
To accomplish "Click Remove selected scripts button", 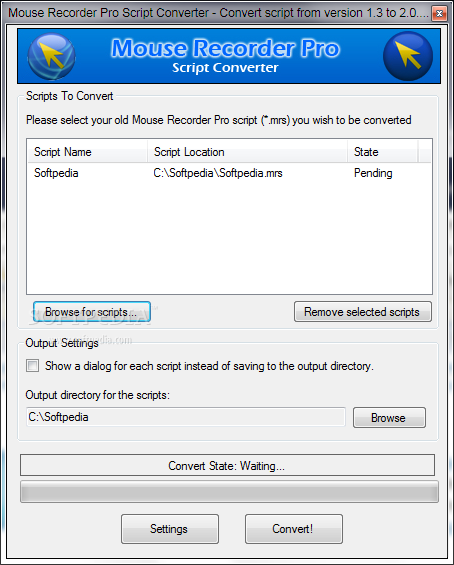I will click(x=362, y=312).
